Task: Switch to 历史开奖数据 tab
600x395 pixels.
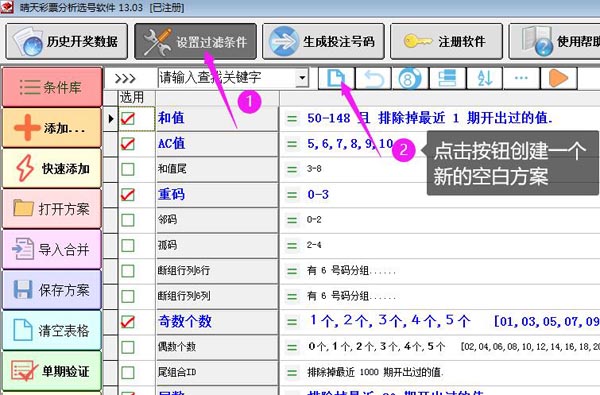Action: (67, 41)
